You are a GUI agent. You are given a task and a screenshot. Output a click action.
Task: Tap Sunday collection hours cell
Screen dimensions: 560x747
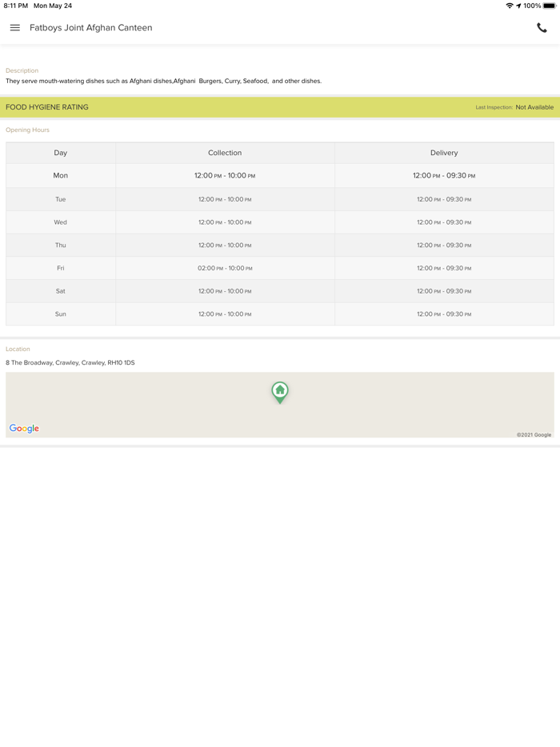pos(225,314)
